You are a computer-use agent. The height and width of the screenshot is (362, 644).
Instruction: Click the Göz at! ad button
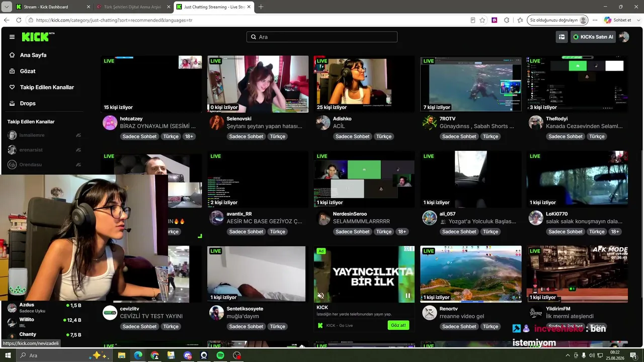(x=398, y=325)
